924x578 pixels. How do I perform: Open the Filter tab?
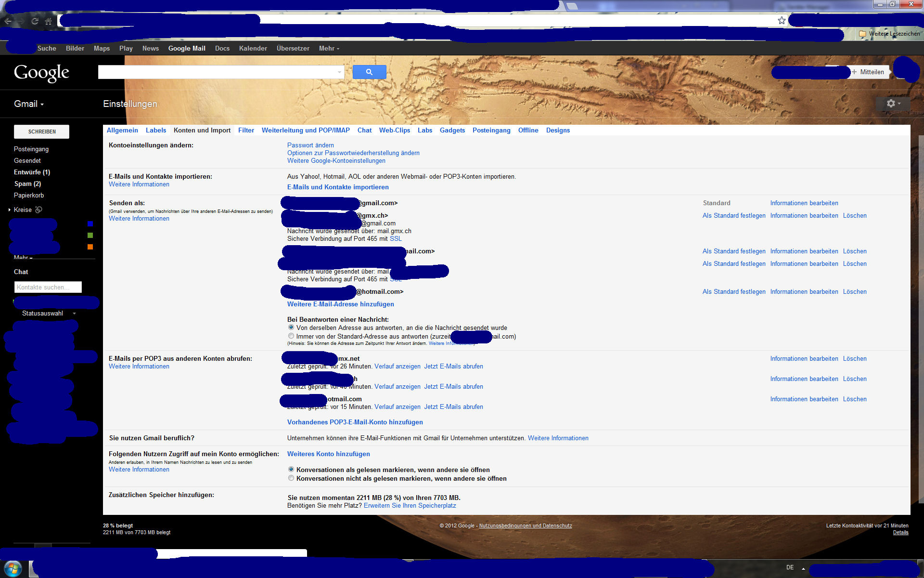(x=246, y=130)
